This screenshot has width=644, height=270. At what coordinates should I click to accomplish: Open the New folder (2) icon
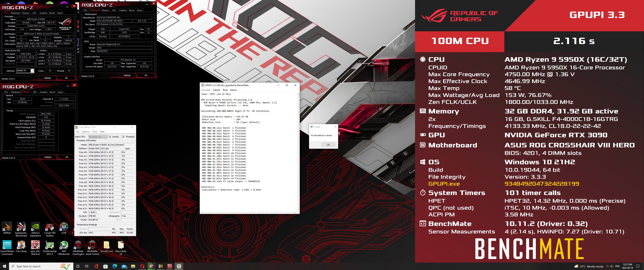(x=121, y=248)
